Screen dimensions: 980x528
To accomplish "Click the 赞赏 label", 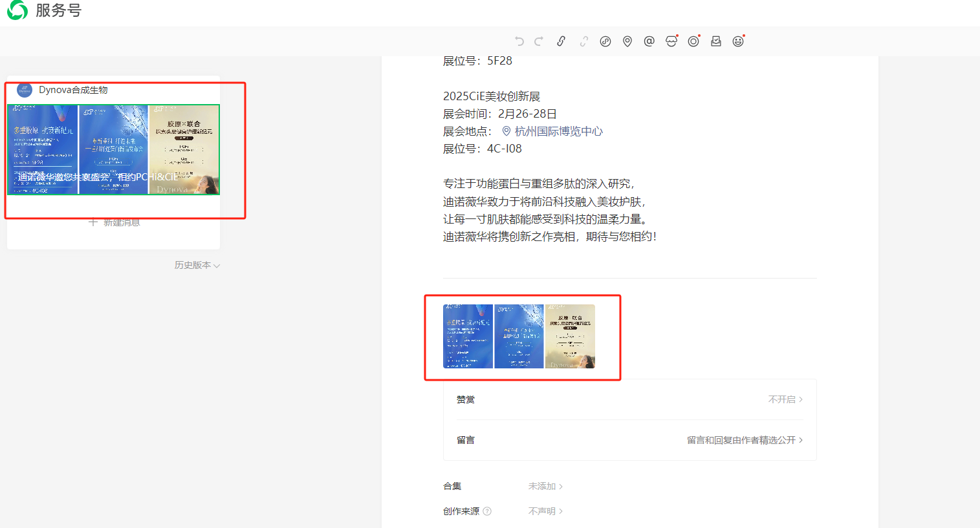I will (466, 399).
